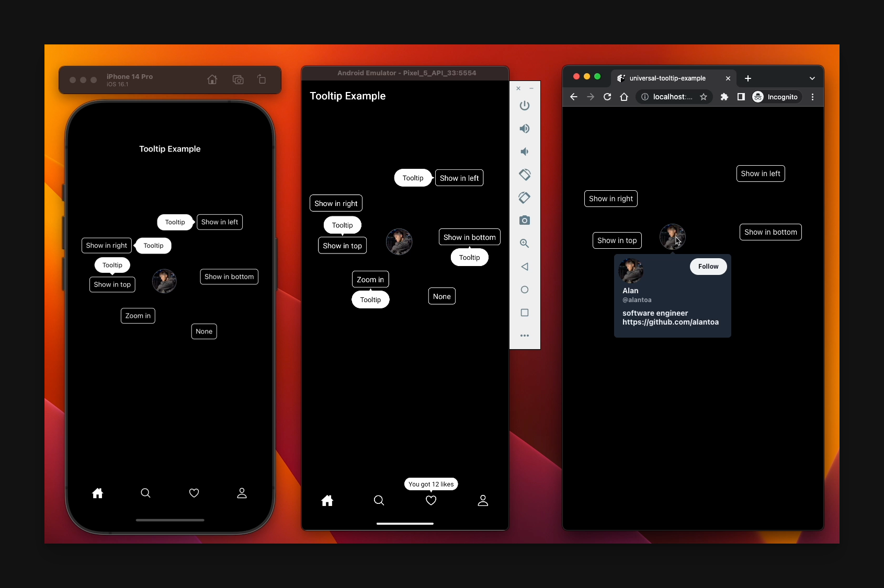Image resolution: width=884 pixels, height=588 pixels.
Task: Open Android emulator more options dots
Action: click(525, 336)
